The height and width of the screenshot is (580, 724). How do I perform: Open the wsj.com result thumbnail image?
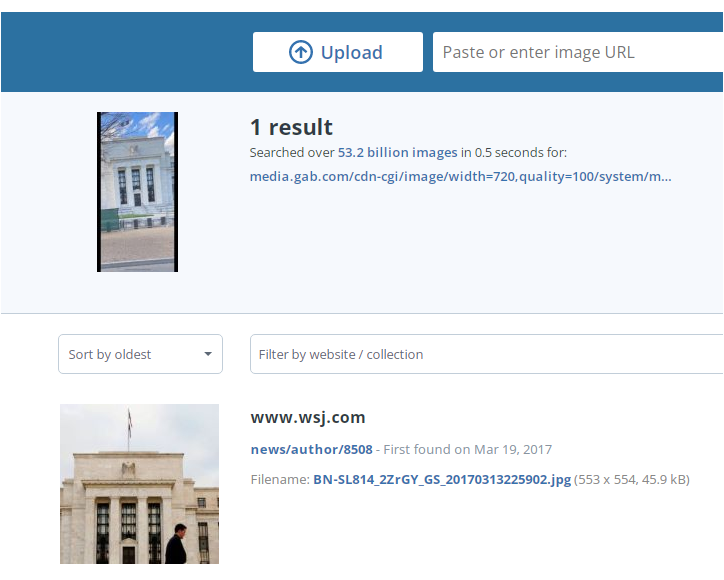pyautogui.click(x=139, y=484)
